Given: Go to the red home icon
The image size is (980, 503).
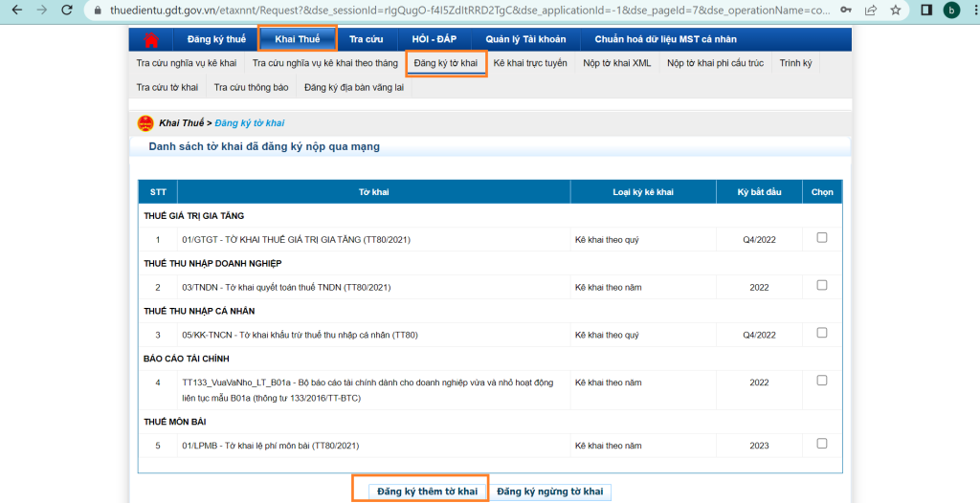Looking at the screenshot, I should [x=150, y=39].
